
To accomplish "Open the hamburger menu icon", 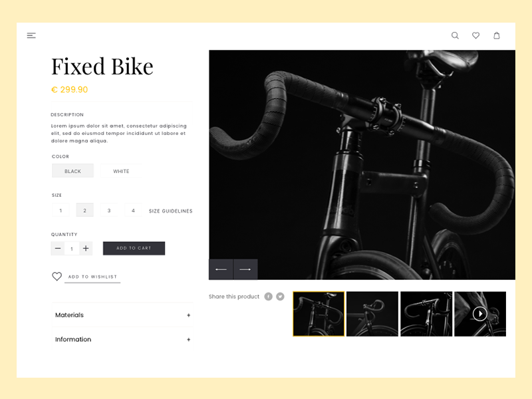I will 31,35.
